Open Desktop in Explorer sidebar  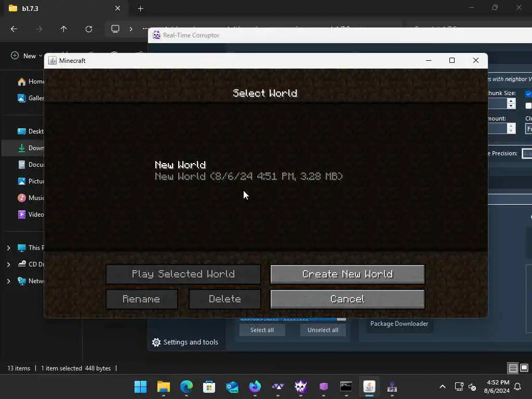(31, 131)
